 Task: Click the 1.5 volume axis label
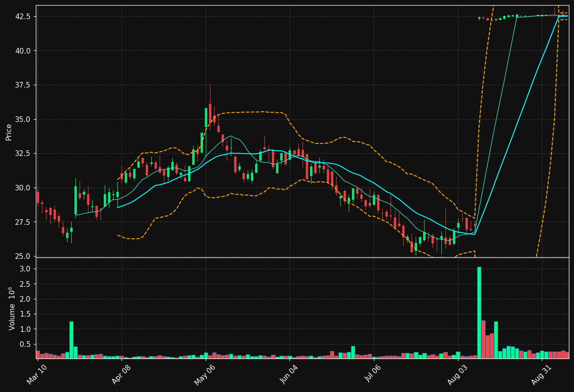[26, 314]
